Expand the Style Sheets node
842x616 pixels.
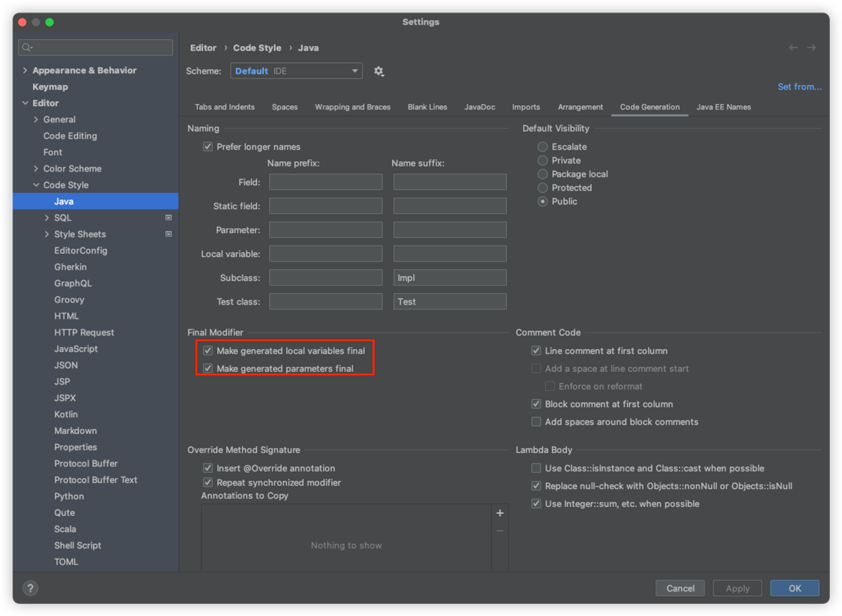pyautogui.click(x=47, y=234)
